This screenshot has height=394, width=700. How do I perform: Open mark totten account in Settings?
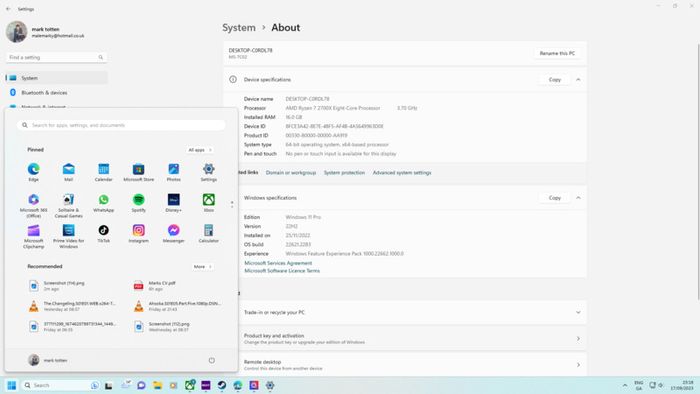tap(46, 32)
